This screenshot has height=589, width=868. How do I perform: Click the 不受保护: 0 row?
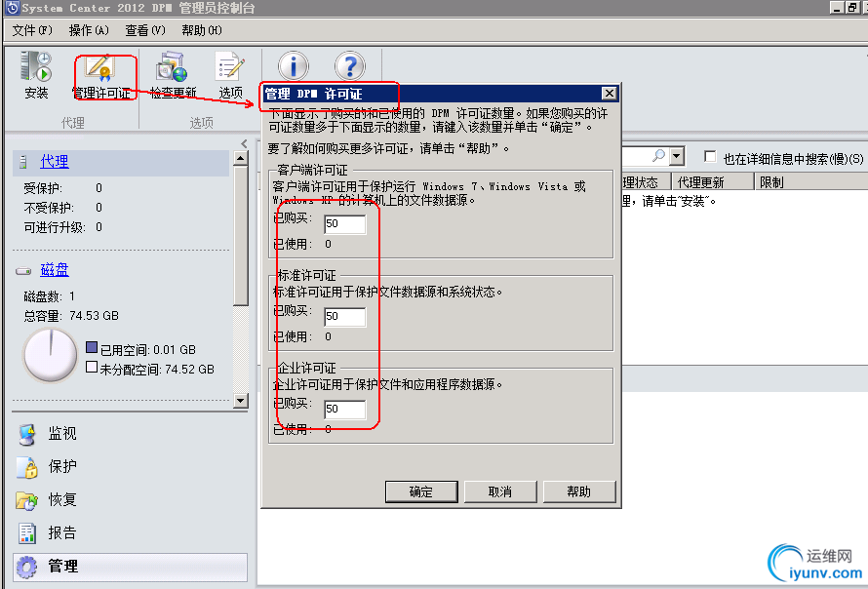[63, 208]
